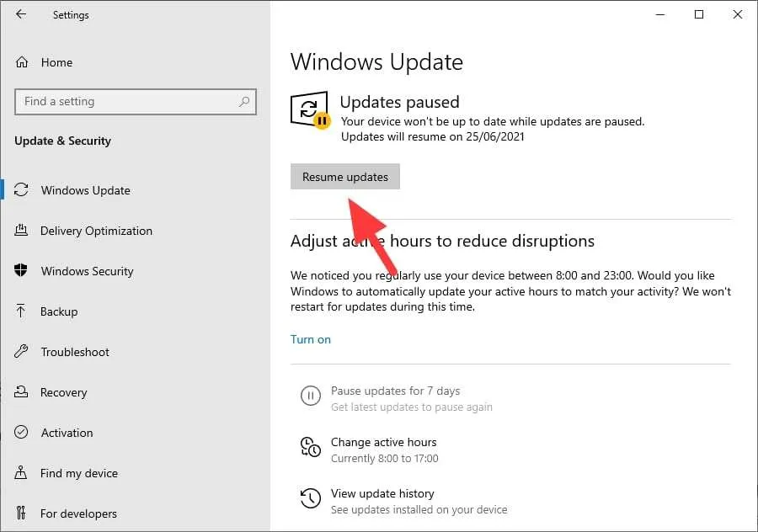Screen dimensions: 758x532
Task: Click the back arrow in Settings header
Action: pos(21,14)
